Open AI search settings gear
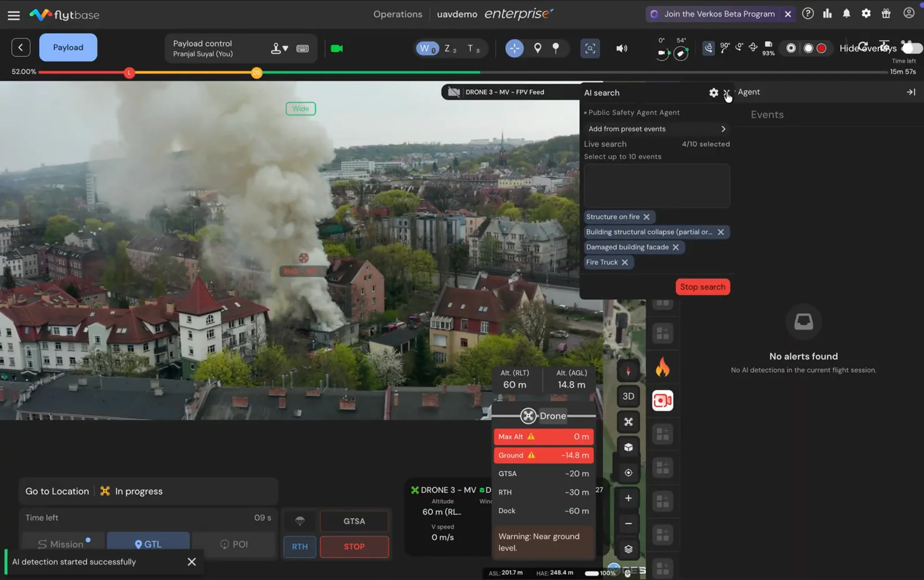Screen dimensions: 924x580 click(x=714, y=93)
